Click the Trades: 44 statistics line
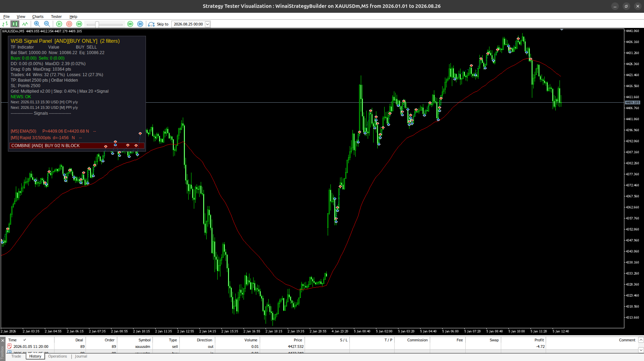The height and width of the screenshot is (361, 644). [57, 75]
